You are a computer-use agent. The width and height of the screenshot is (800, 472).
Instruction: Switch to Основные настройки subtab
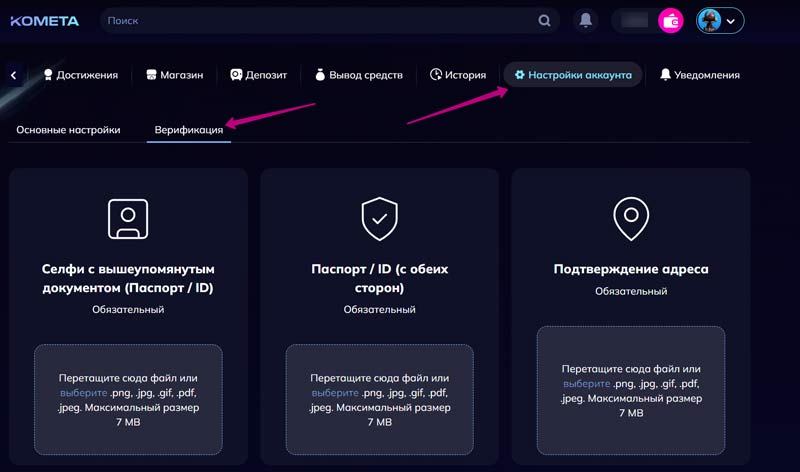pos(68,130)
